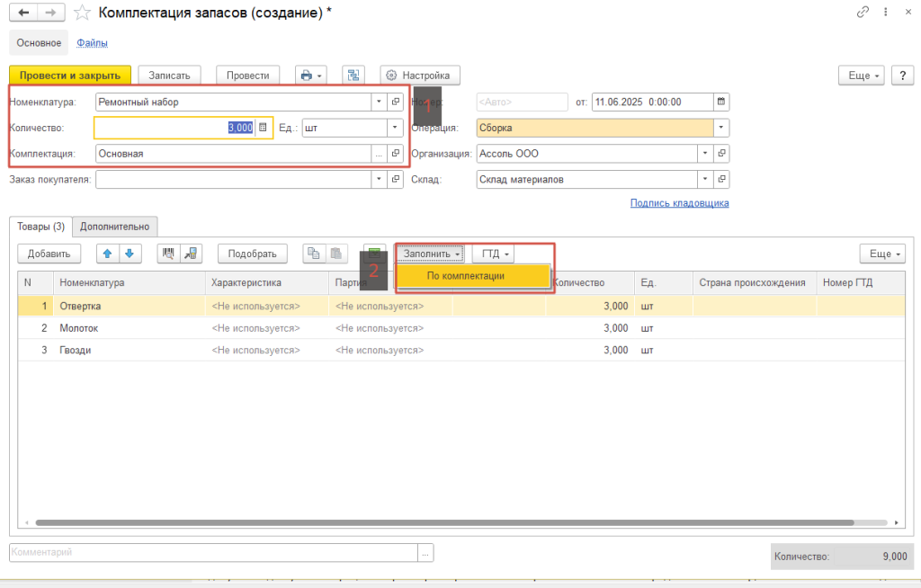Click the barcode search icon
Screen dimensions: 921x588
point(168,254)
